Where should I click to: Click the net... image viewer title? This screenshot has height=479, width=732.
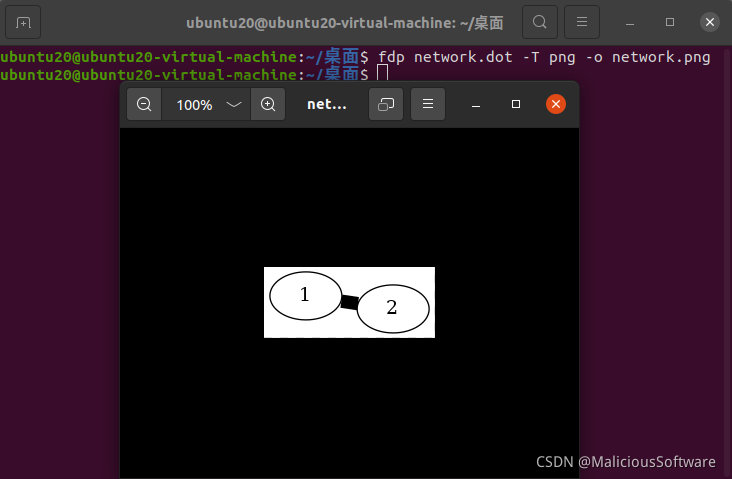pos(327,104)
